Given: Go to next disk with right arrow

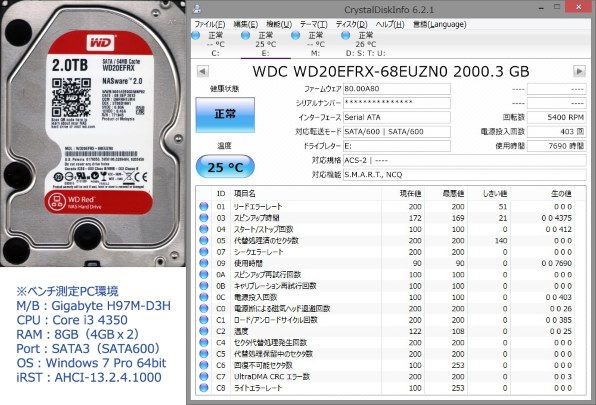Looking at the screenshot, I should coord(579,71).
